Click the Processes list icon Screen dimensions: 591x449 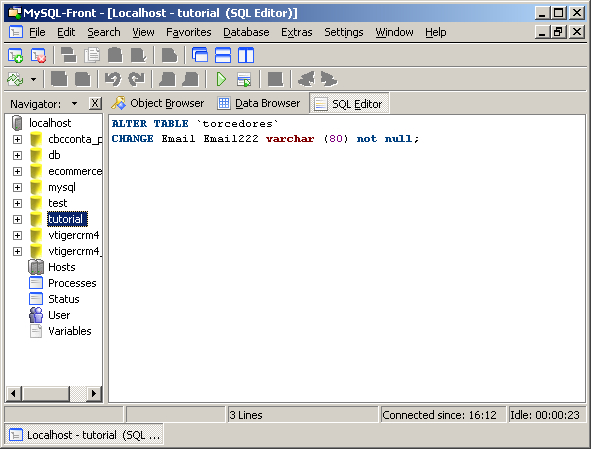36,283
